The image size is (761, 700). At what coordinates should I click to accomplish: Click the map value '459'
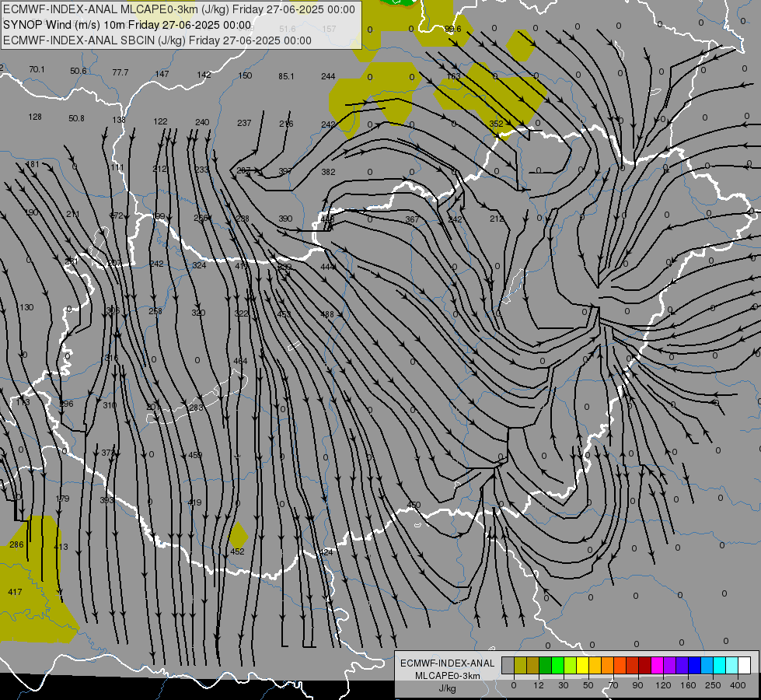coord(195,455)
